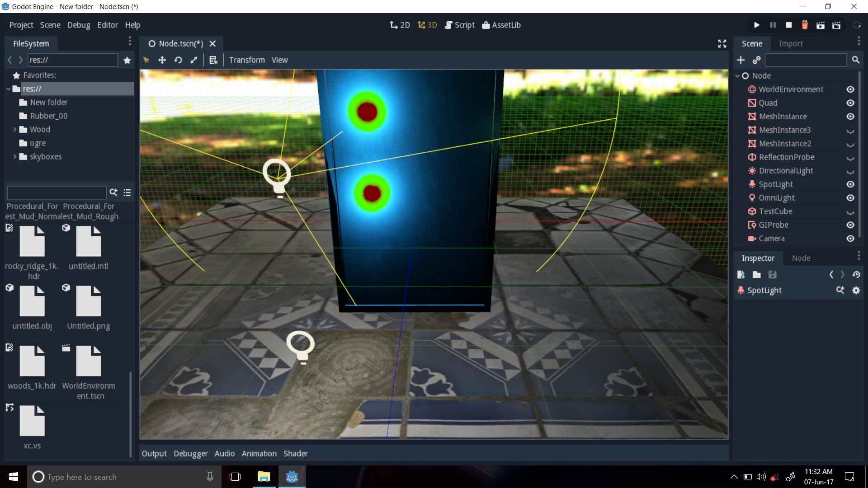Select the Move tool in the viewport toolbar

click(x=161, y=60)
